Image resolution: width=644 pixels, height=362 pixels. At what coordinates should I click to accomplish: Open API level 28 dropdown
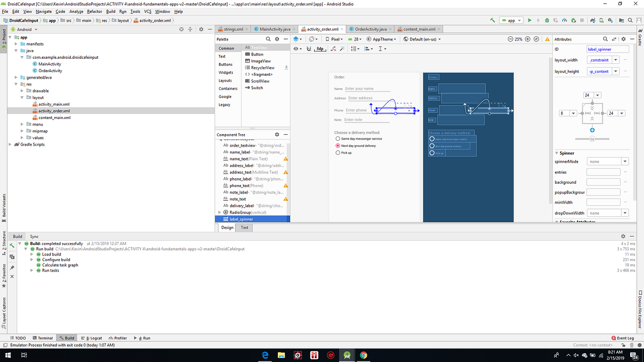(356, 39)
